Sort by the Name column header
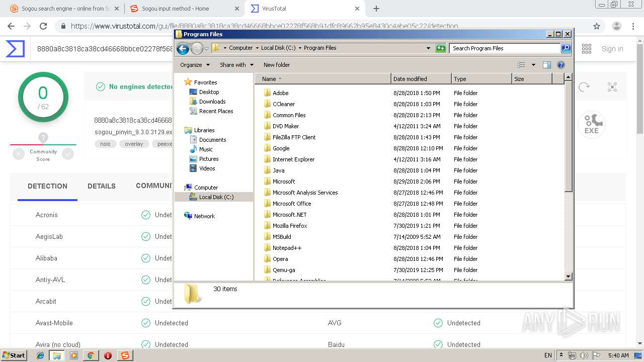The image size is (644, 362). pyautogui.click(x=323, y=79)
